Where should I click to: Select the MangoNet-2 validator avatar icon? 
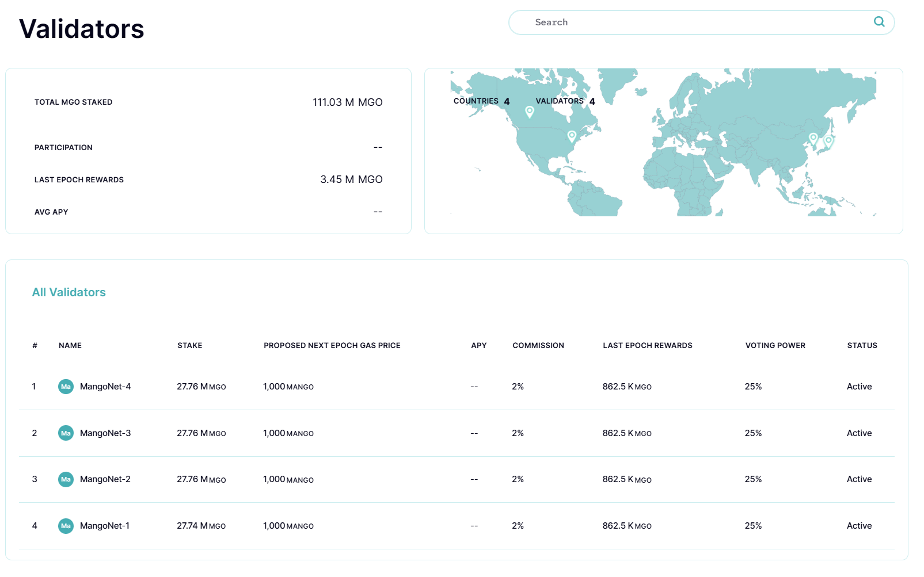click(66, 479)
